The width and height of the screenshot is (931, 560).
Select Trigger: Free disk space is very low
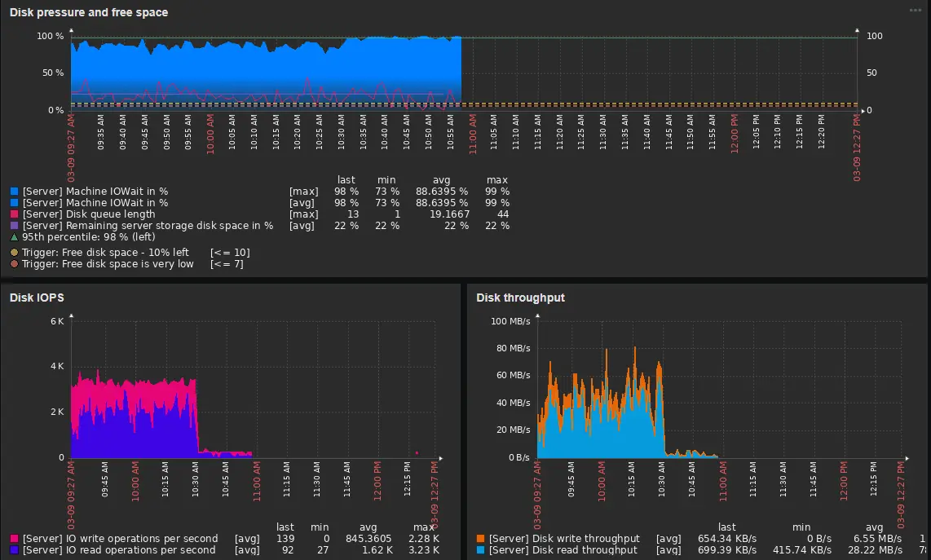(108, 264)
